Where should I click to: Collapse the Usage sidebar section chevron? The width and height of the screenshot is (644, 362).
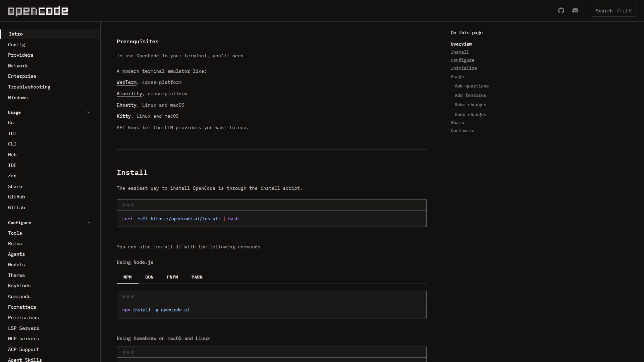point(89,112)
